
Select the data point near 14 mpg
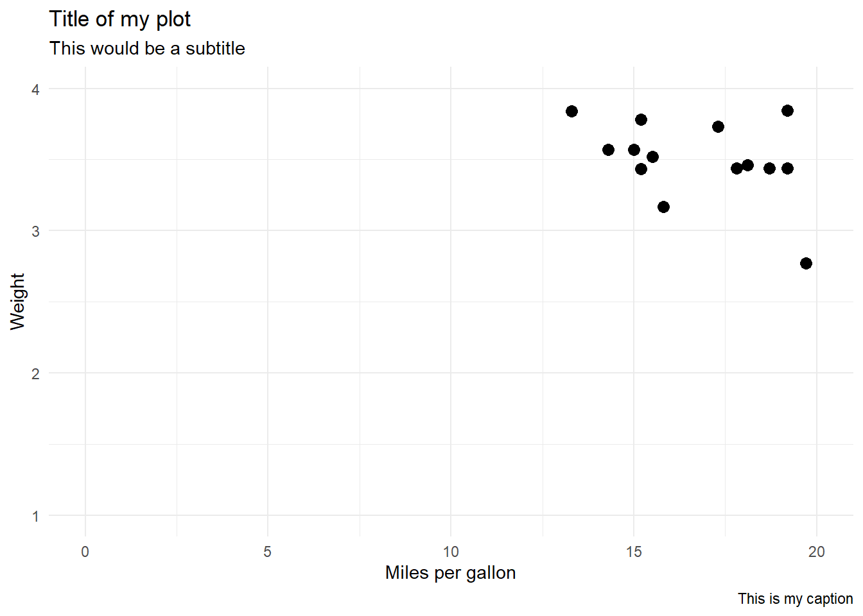coord(608,150)
